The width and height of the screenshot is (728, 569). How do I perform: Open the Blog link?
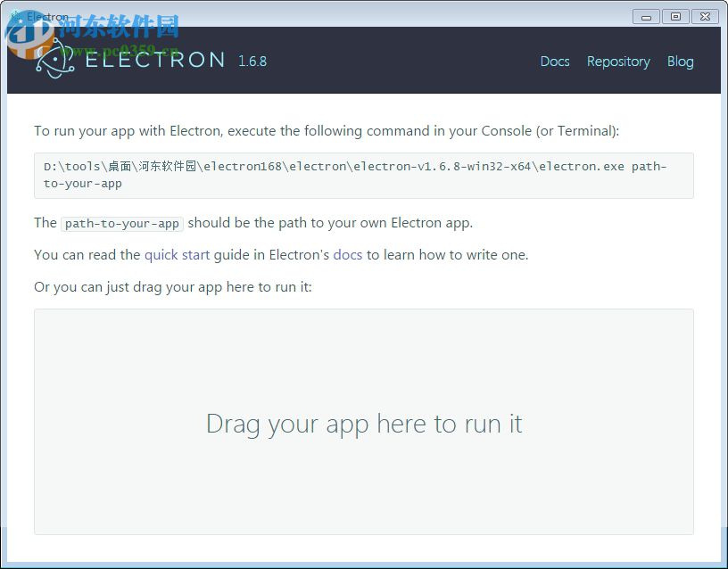point(680,62)
